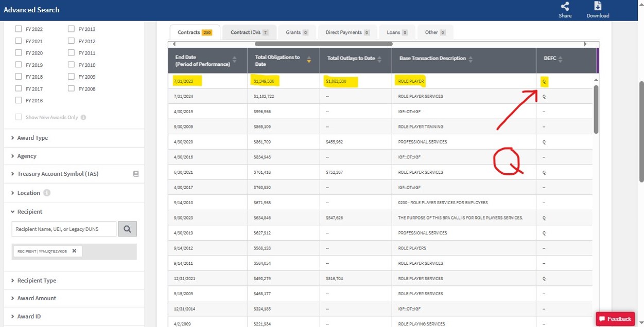Open the Treasury Account Symbol glossary icon
This screenshot has width=644, height=327.
(136, 174)
